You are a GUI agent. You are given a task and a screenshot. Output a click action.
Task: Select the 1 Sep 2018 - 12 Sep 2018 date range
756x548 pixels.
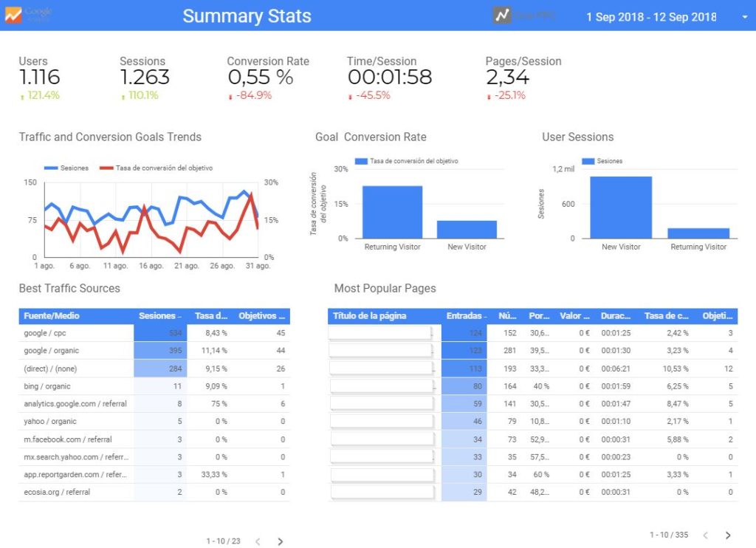[651, 17]
